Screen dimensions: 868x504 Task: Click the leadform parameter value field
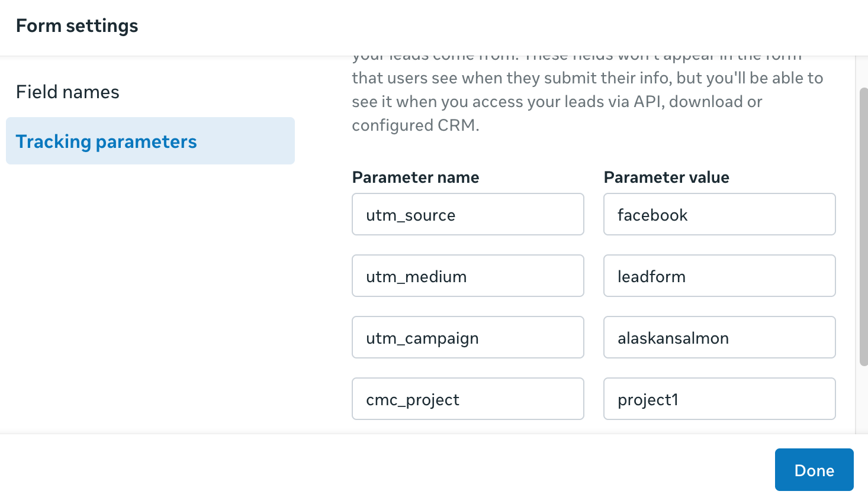point(719,276)
